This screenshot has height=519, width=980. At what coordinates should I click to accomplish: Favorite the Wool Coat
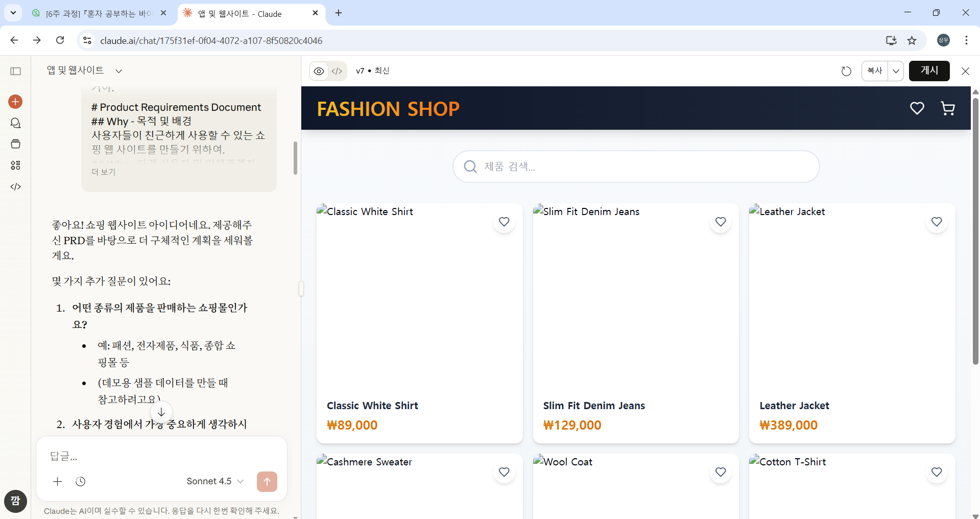click(721, 472)
